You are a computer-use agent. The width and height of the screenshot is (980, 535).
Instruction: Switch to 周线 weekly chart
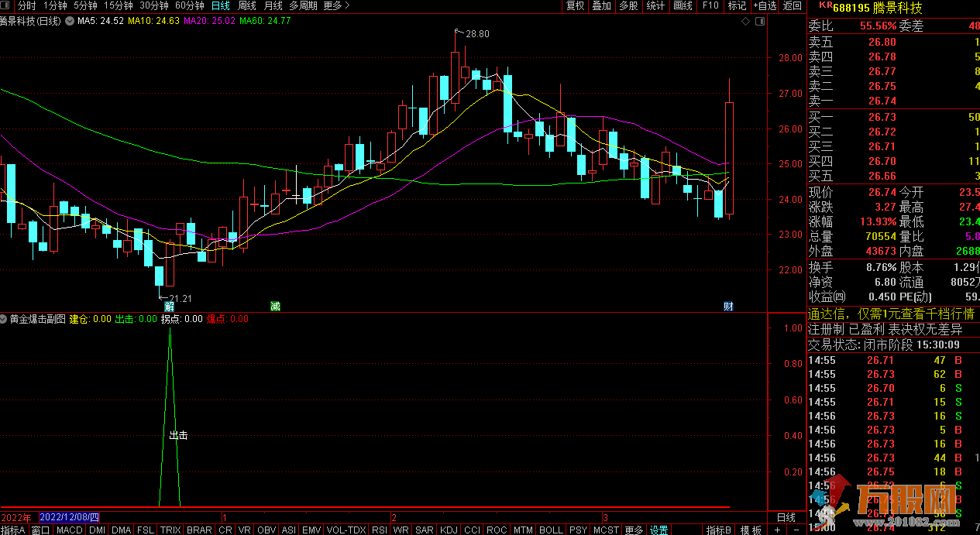pos(246,5)
